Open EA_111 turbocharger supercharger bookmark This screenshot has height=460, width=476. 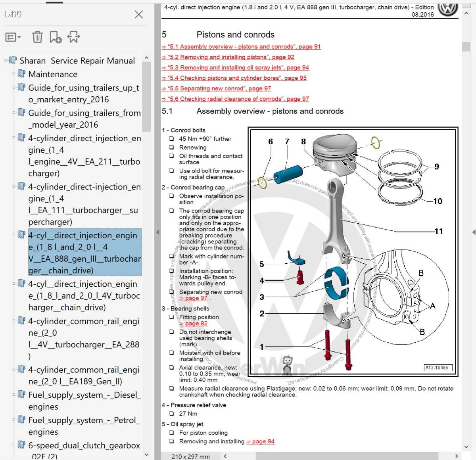(x=84, y=204)
